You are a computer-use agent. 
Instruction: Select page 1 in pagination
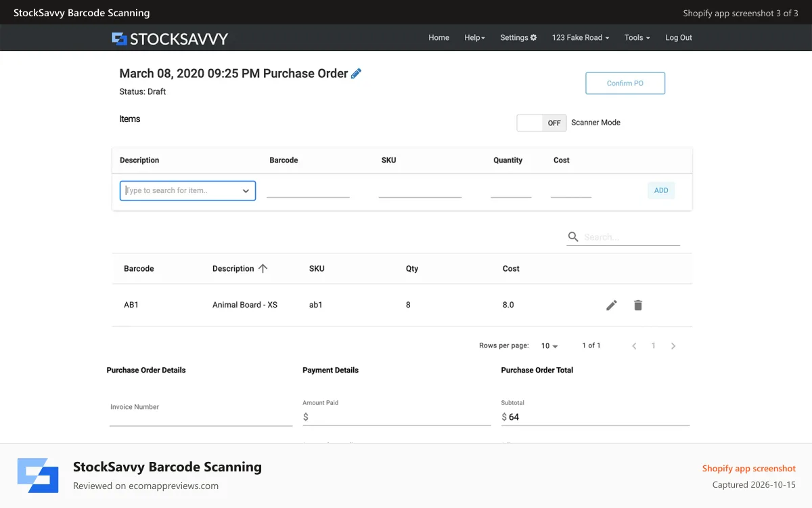click(x=653, y=346)
